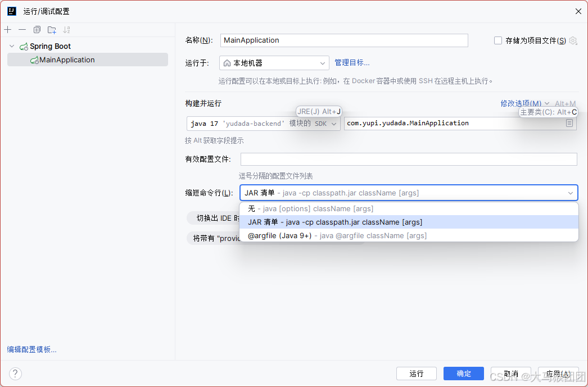Open 修改选项 options dropdown
Image resolution: width=588 pixels, height=387 pixels.
[524, 103]
